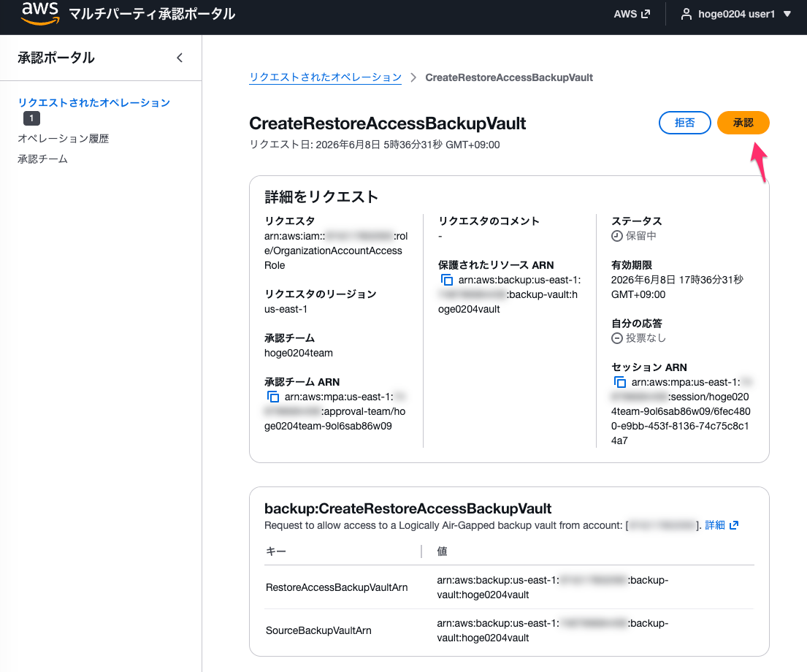Select the RestoreAccessBackupVaultArn row value
The width and height of the screenshot is (807, 672).
click(552, 587)
